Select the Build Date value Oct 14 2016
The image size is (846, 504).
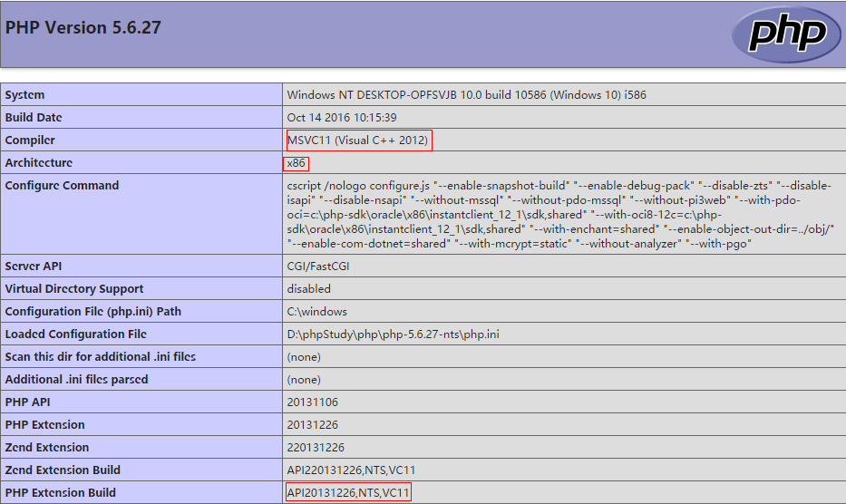(342, 118)
